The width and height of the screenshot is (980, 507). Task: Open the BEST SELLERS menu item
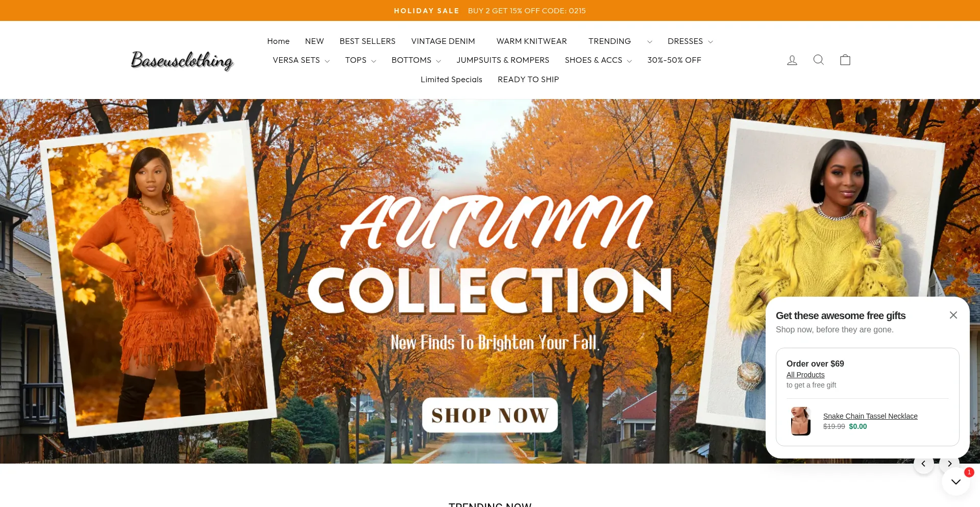tap(367, 41)
